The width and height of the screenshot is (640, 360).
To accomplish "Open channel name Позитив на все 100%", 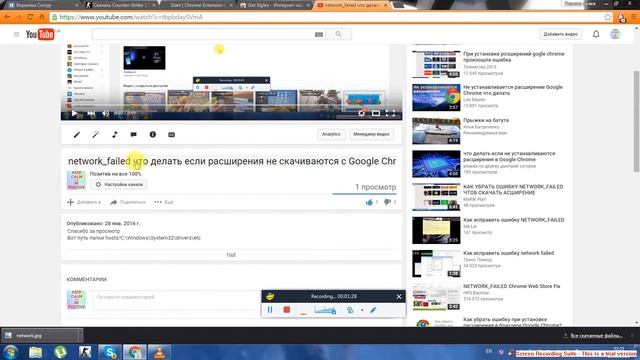I will [116, 174].
